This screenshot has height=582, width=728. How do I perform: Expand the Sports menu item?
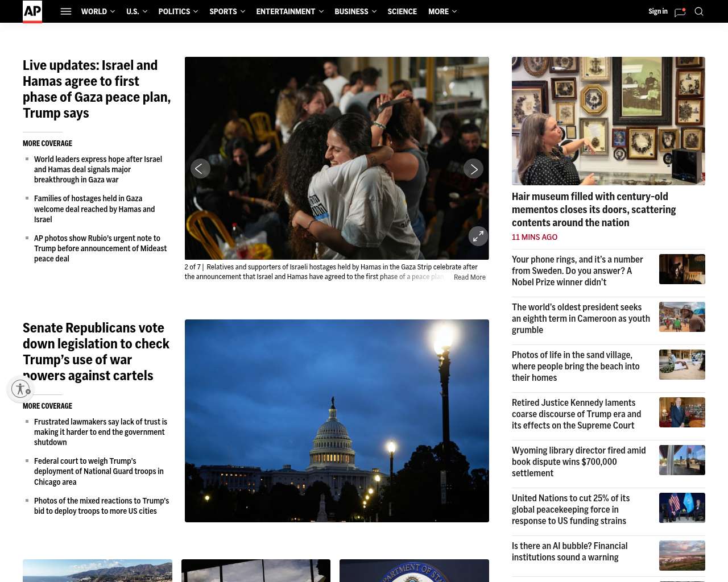click(227, 11)
